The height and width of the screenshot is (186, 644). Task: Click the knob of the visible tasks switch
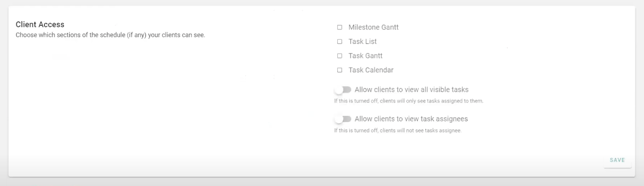pos(339,90)
